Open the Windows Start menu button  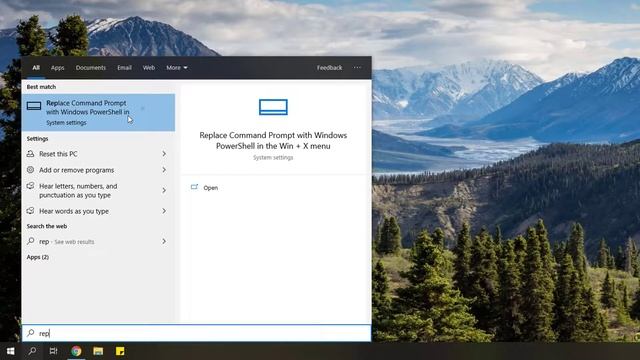(11, 351)
